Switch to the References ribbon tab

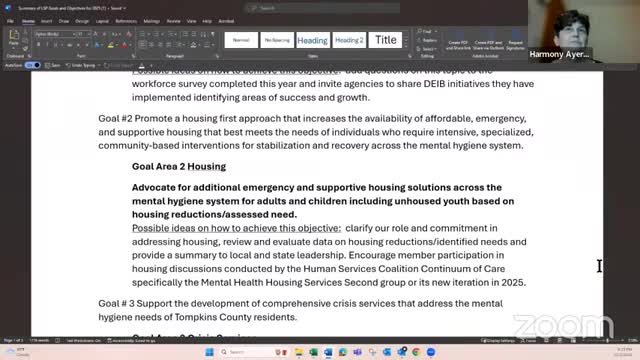[126, 21]
